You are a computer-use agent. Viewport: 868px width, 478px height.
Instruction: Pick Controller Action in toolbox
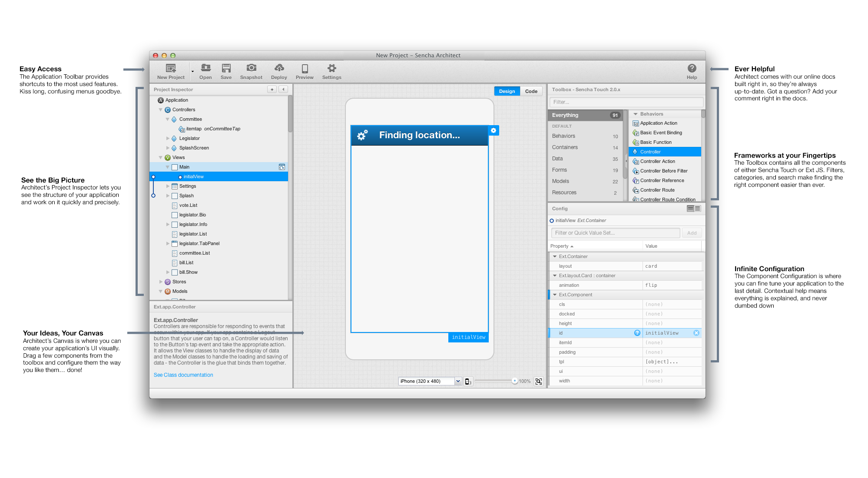tap(665, 162)
